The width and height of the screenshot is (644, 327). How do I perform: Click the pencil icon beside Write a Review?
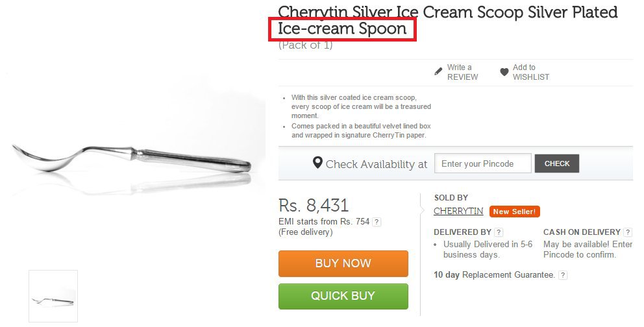(438, 71)
